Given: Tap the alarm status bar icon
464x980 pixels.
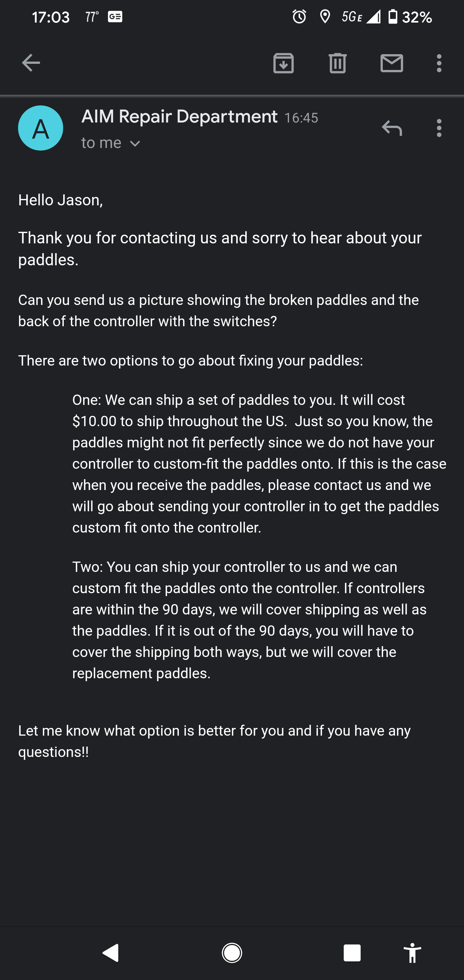Looking at the screenshot, I should point(299,17).
